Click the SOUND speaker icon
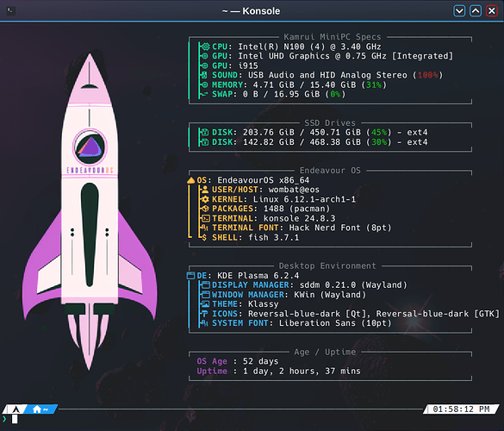 (204, 75)
